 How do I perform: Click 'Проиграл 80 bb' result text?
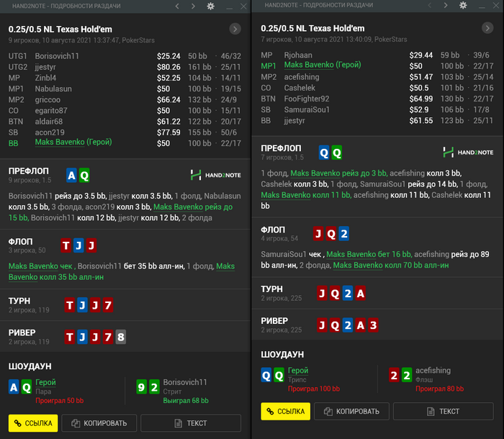point(440,389)
